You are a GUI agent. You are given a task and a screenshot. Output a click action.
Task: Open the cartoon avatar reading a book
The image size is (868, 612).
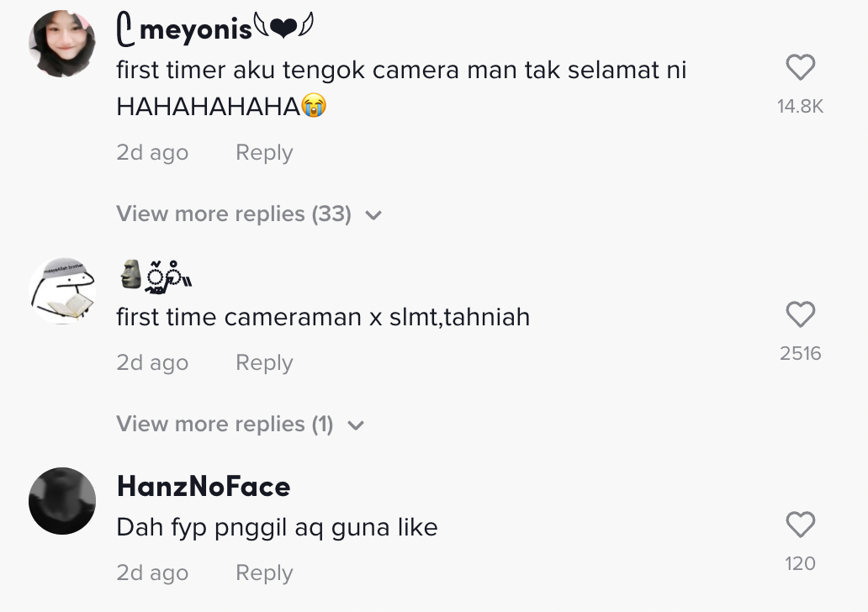pos(61,291)
